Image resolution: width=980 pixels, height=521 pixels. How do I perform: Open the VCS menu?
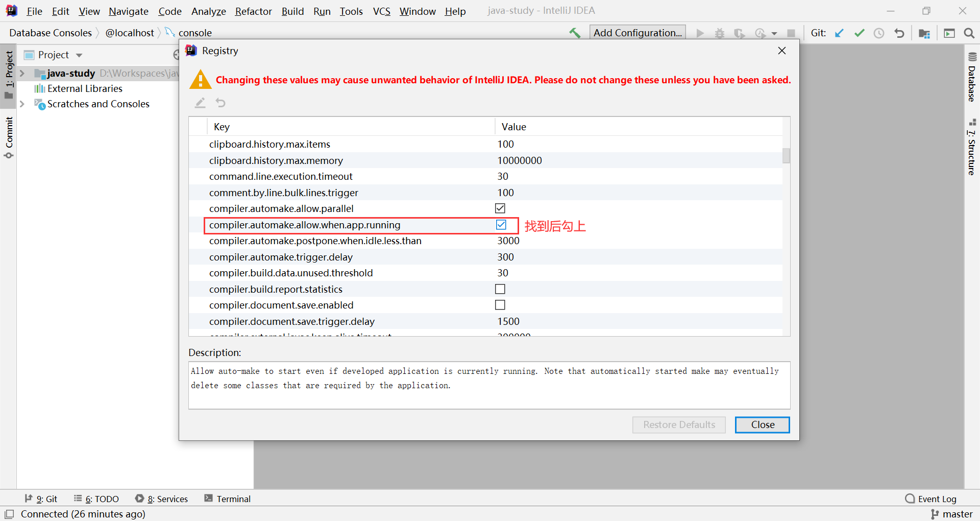point(381,11)
